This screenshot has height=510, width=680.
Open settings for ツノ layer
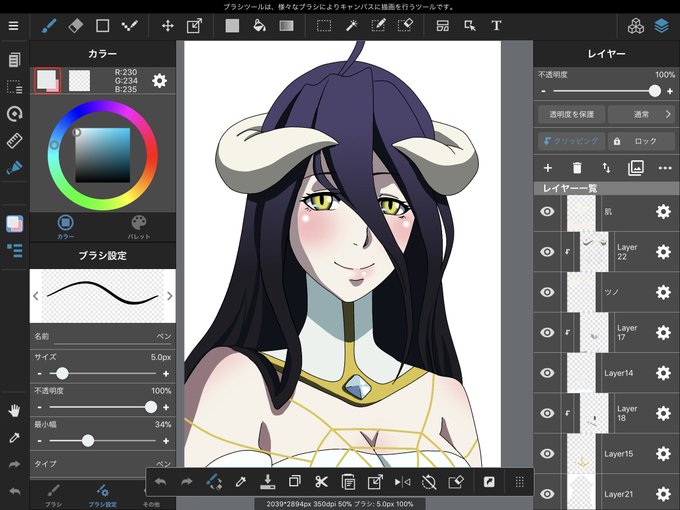[x=663, y=292]
